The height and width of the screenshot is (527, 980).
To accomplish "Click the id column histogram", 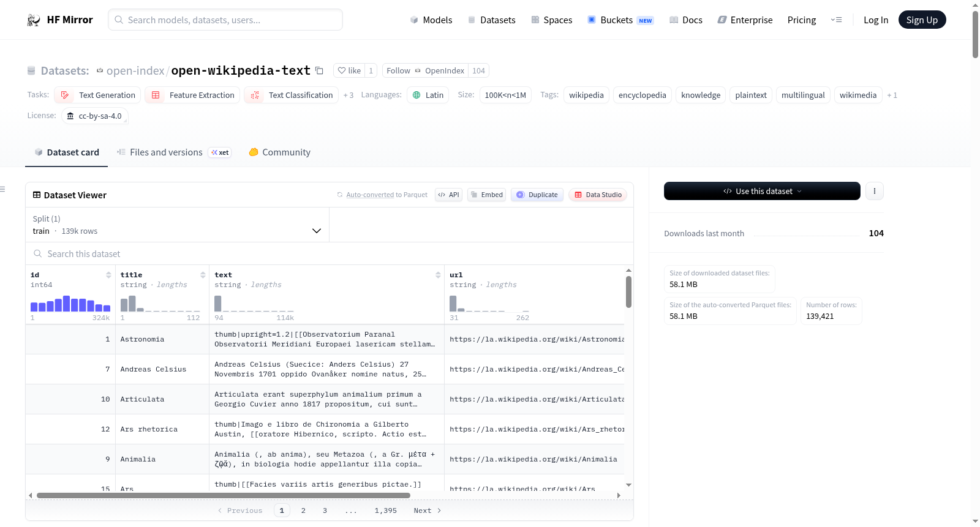I will tap(70, 304).
